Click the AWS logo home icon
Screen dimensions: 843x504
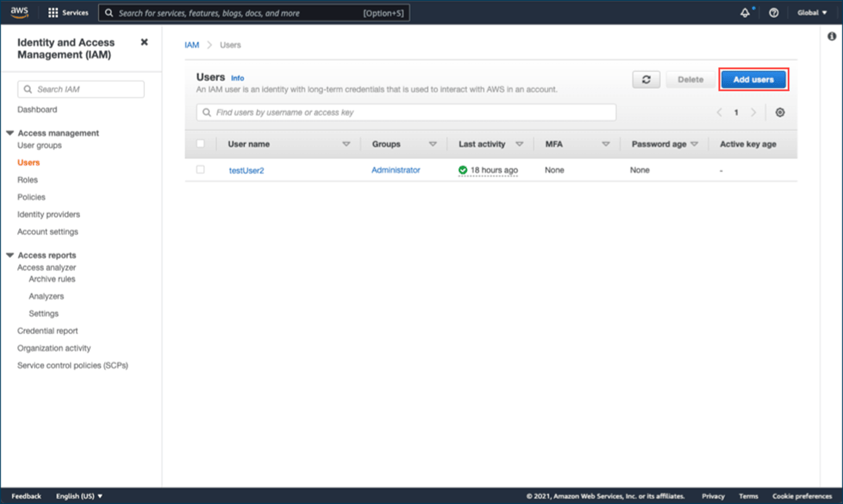(19, 13)
